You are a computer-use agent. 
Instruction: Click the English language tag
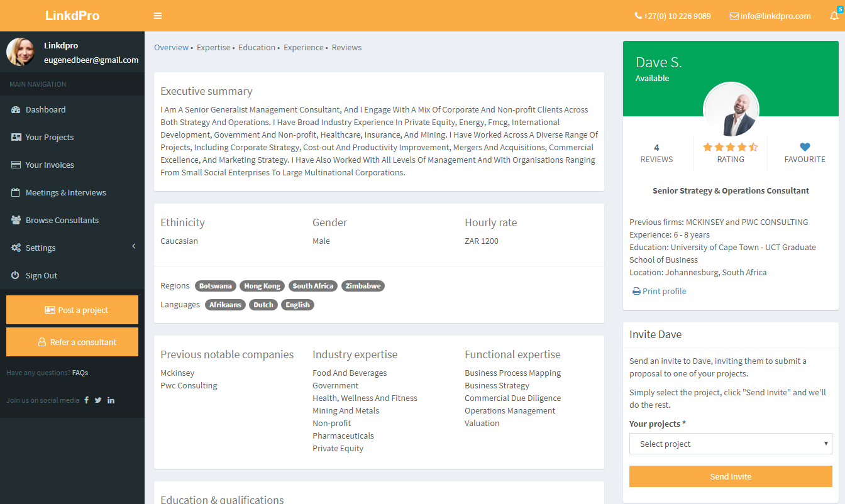point(297,305)
